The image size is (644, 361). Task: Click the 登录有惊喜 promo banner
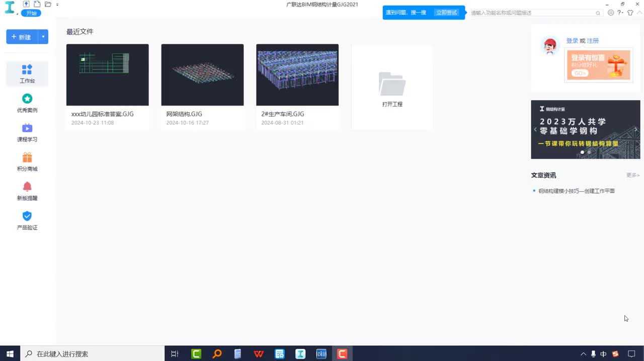(599, 65)
